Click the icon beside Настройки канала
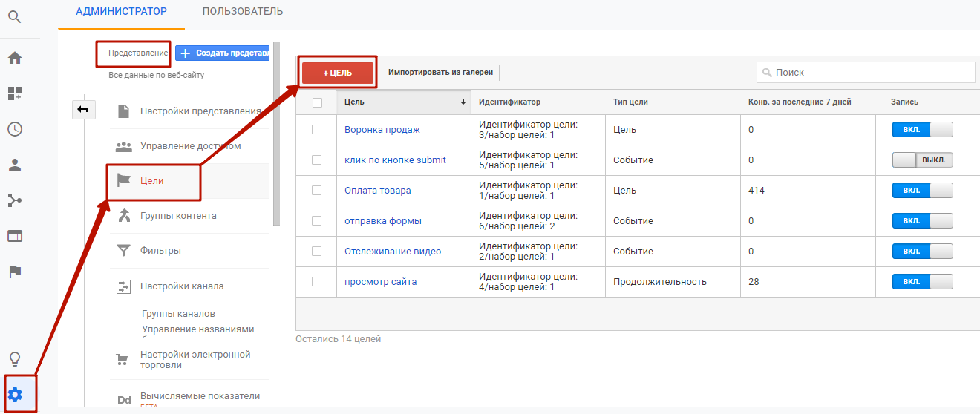The height and width of the screenshot is (414, 980). pyautogui.click(x=124, y=286)
